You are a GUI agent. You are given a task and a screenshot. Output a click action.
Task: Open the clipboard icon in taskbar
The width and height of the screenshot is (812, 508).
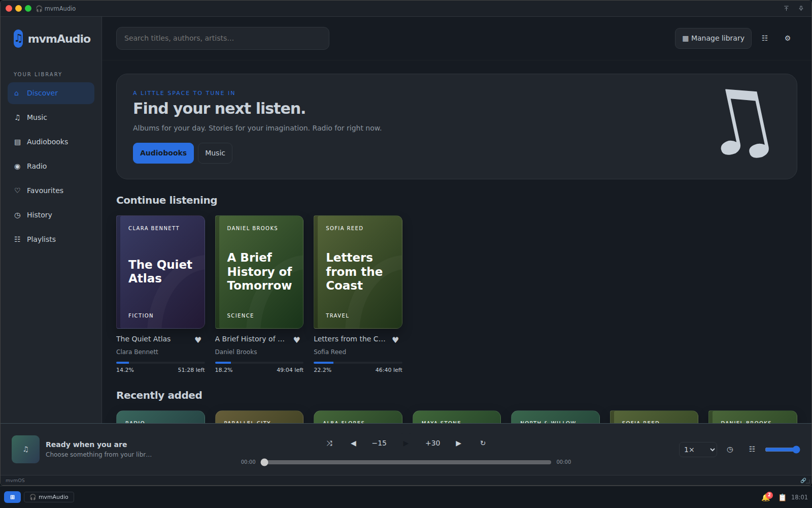[783, 498]
